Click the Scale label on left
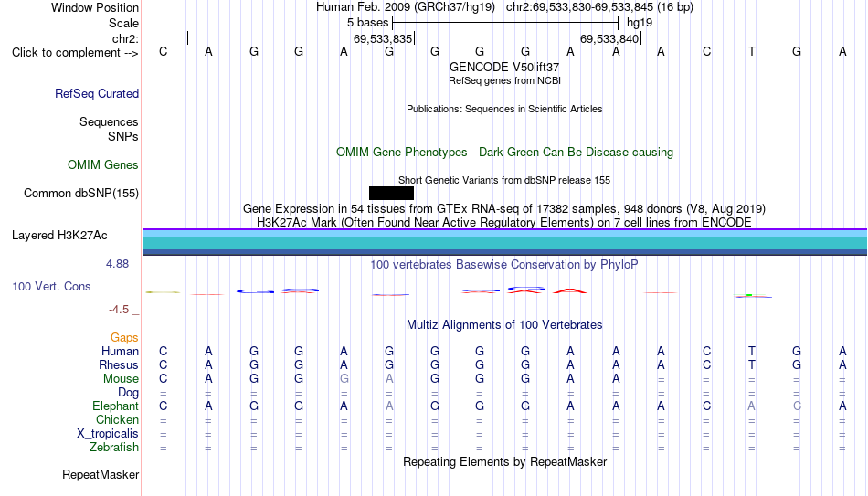The width and height of the screenshot is (868, 496). (124, 23)
